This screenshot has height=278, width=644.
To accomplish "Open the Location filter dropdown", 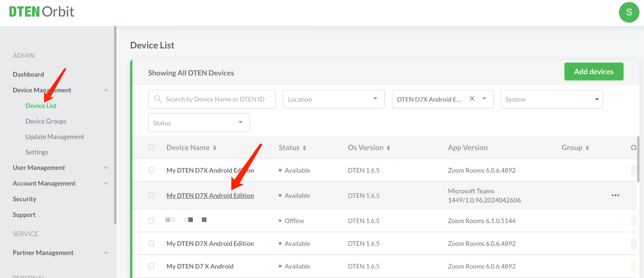I will [x=334, y=99].
